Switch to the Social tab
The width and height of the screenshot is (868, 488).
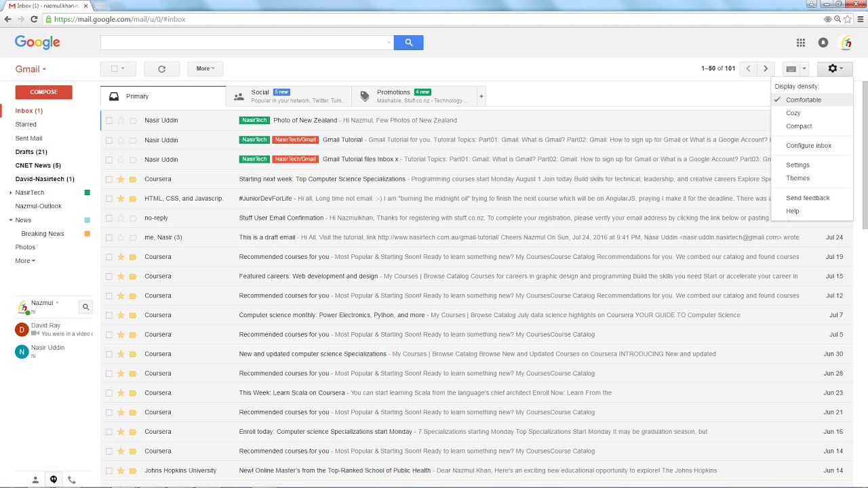click(x=289, y=96)
